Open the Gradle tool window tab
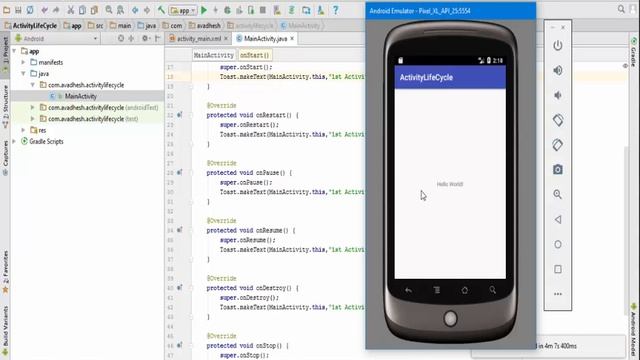The image size is (640, 360). click(634, 52)
